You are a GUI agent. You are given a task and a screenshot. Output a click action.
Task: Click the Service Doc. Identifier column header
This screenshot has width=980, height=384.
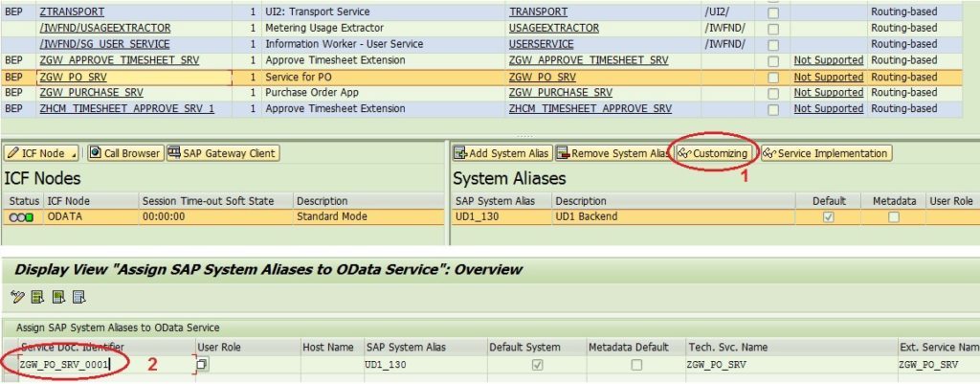click(105, 347)
